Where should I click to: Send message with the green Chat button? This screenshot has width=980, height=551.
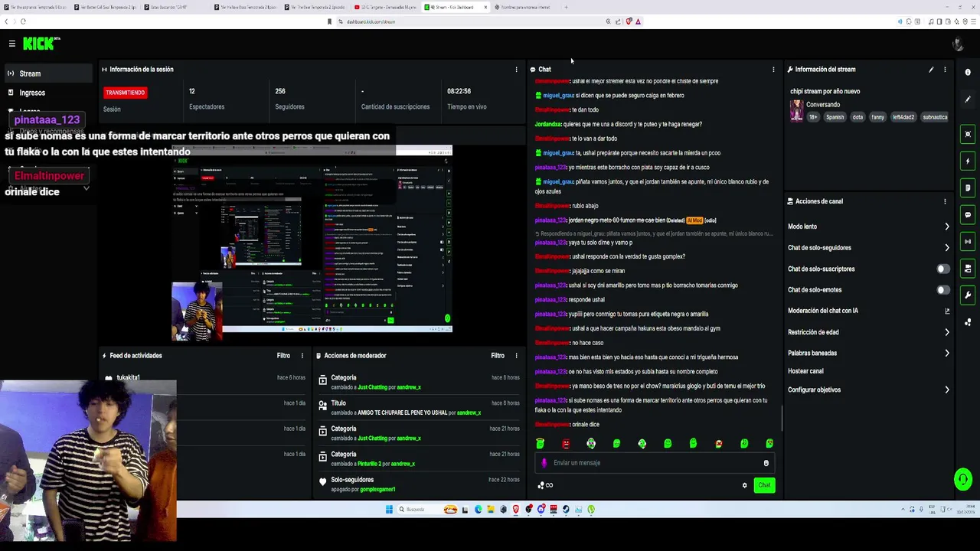point(764,485)
